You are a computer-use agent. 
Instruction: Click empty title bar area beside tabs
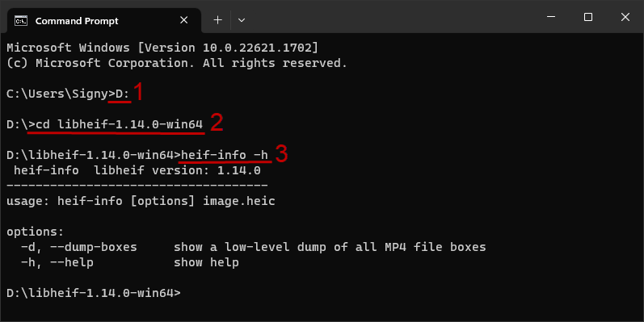[390, 17]
